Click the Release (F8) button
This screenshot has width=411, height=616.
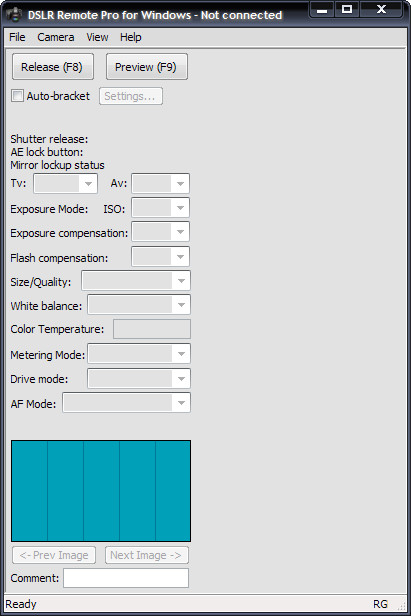(x=53, y=67)
